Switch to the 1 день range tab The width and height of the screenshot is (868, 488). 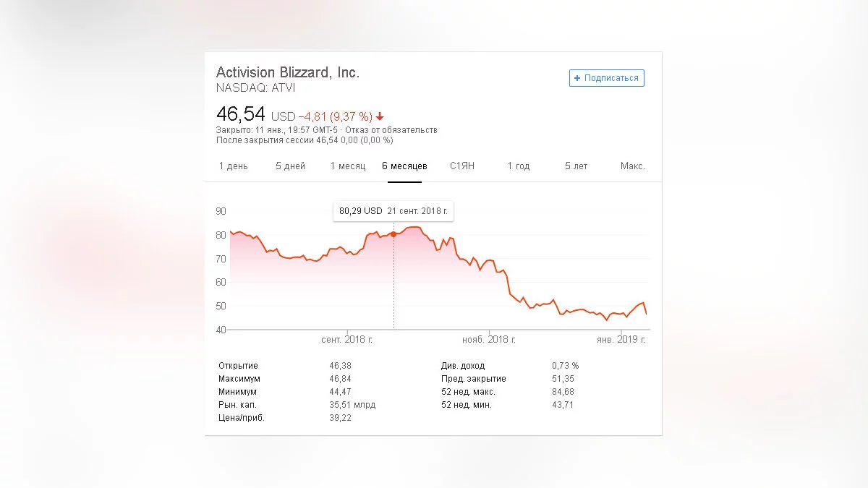point(233,166)
